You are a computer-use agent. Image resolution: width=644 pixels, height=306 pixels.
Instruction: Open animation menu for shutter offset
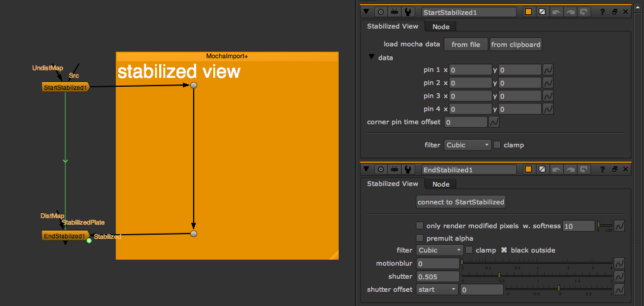click(x=620, y=289)
